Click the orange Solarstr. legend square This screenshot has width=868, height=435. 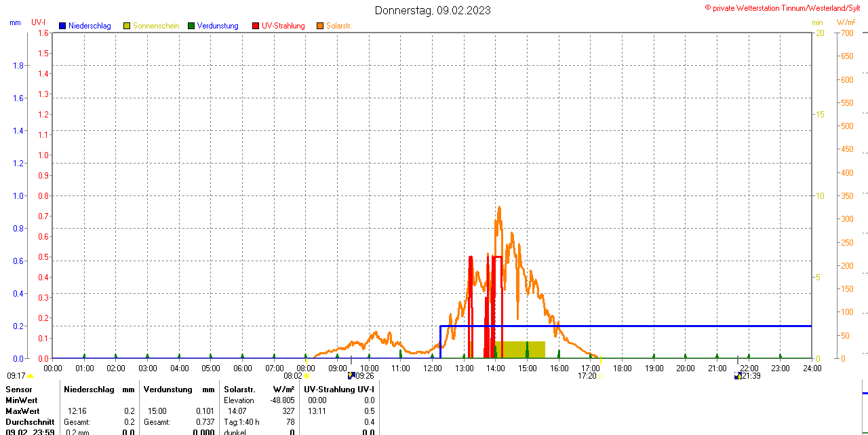(x=320, y=26)
